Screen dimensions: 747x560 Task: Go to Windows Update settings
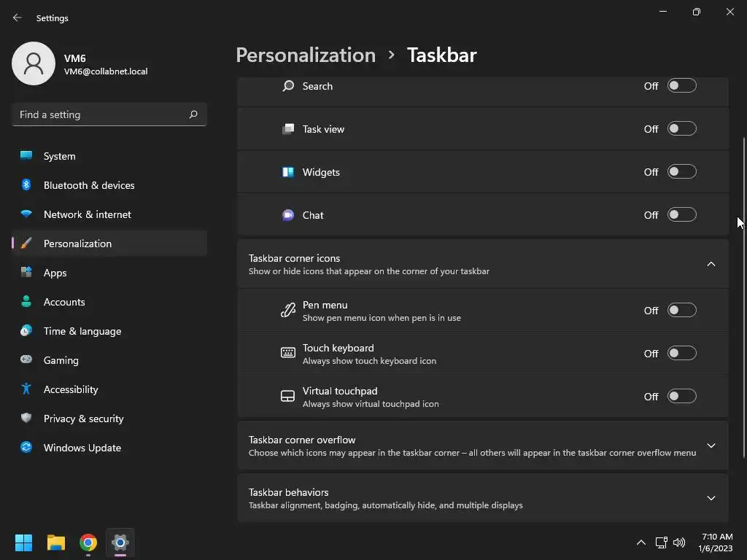click(82, 448)
